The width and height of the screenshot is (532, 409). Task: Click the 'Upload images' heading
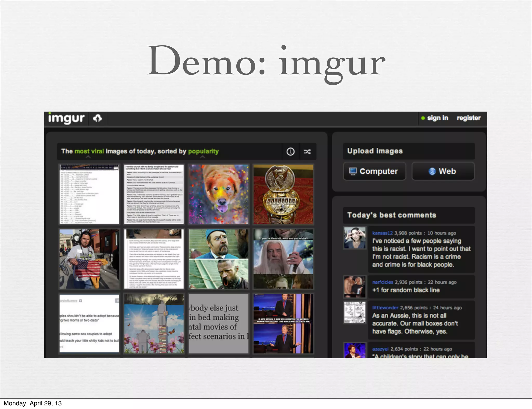[375, 151]
